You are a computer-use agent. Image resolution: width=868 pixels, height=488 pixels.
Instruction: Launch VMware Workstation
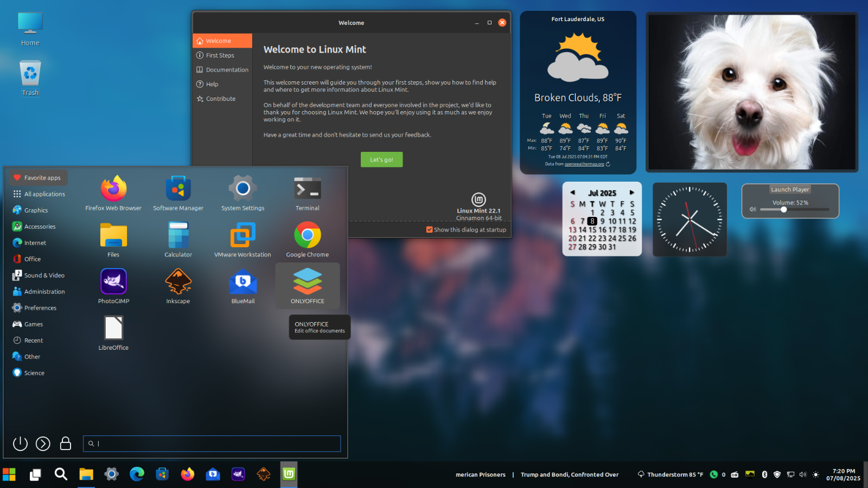[x=242, y=236]
